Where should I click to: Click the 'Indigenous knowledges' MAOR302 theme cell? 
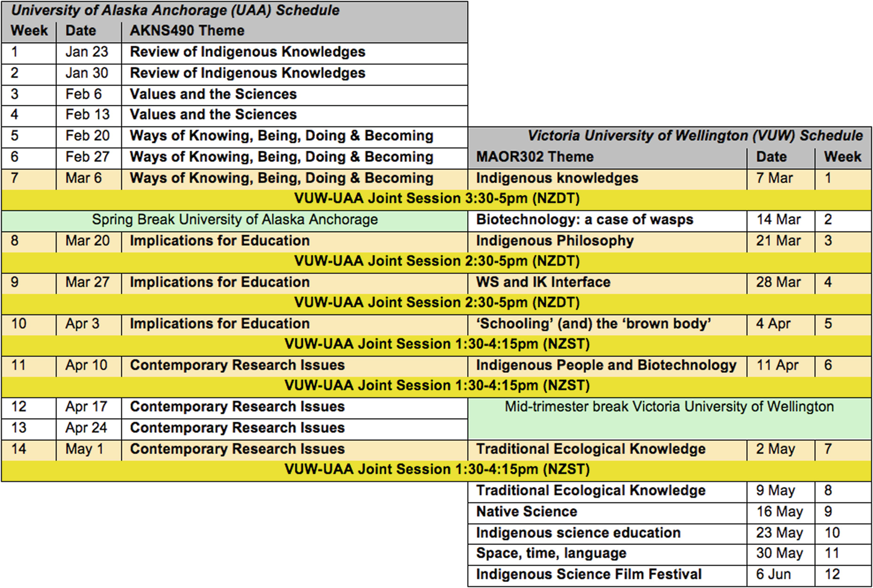click(x=607, y=179)
